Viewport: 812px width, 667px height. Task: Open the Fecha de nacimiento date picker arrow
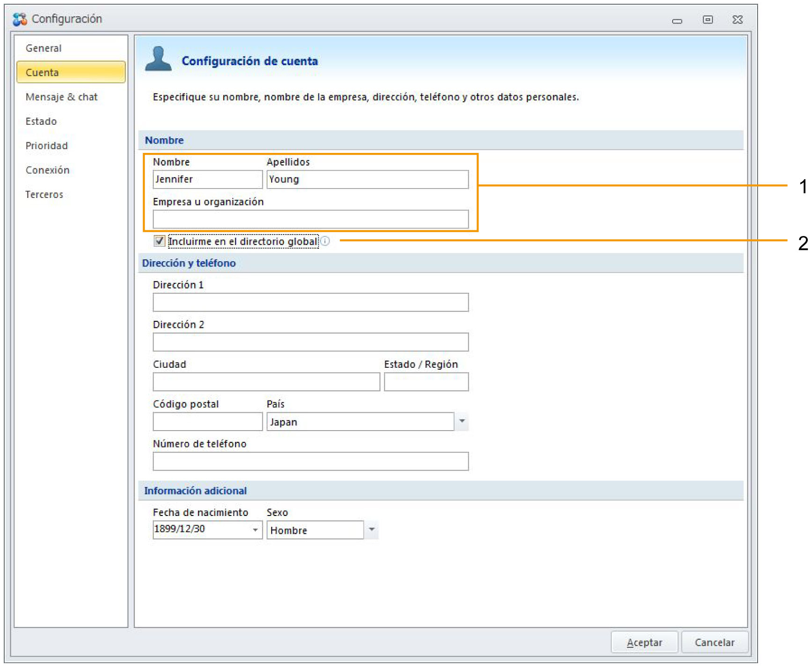(255, 530)
